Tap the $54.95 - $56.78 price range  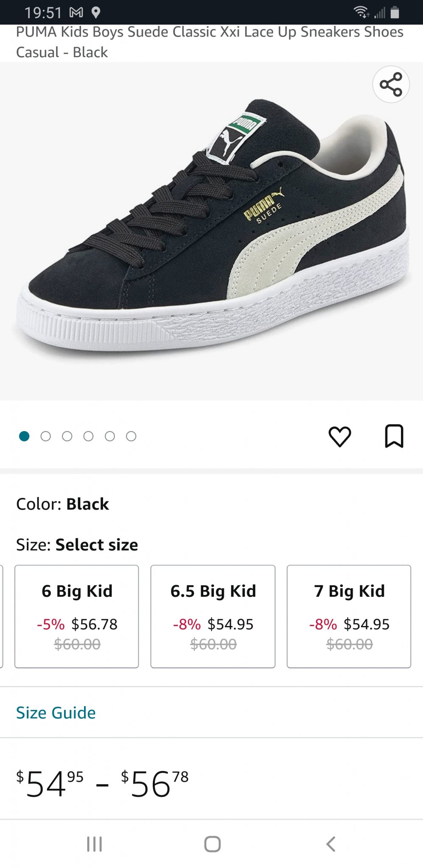click(102, 784)
